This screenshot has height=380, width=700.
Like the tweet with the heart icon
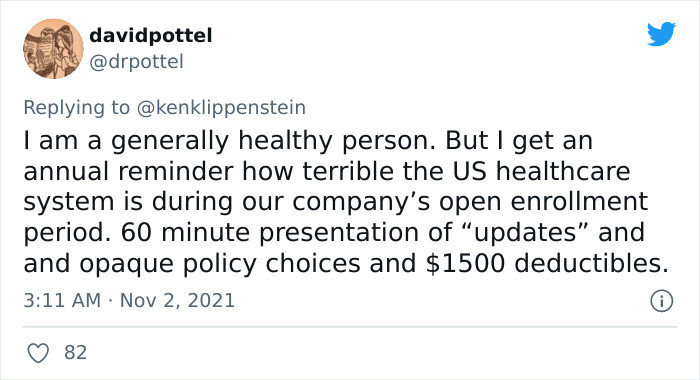pyautogui.click(x=38, y=353)
